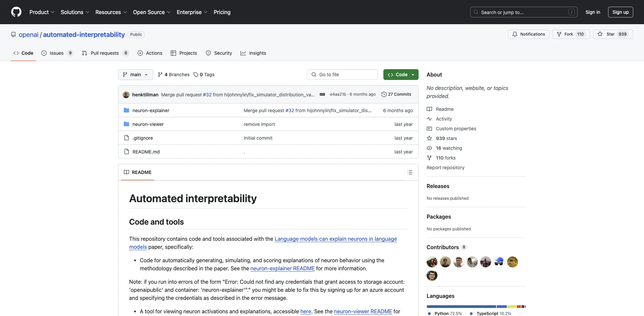View 27 Commits history
The height and width of the screenshot is (316, 644).
tap(396, 94)
